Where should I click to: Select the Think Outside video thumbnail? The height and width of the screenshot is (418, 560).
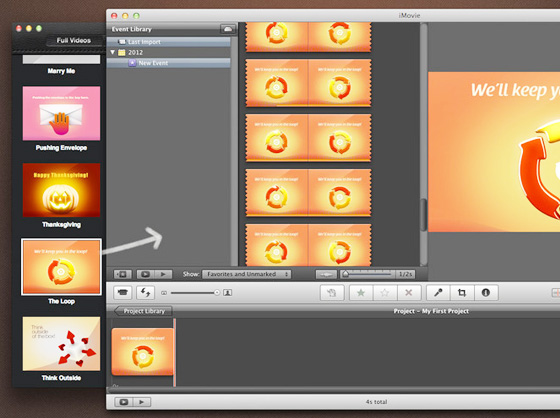pyautogui.click(x=61, y=344)
